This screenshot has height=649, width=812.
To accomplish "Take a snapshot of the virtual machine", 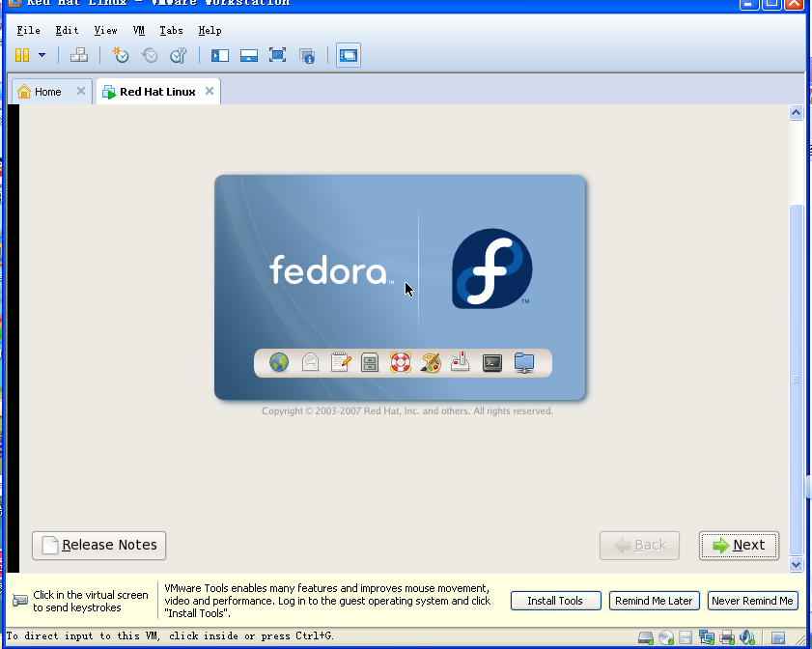I will pos(120,55).
